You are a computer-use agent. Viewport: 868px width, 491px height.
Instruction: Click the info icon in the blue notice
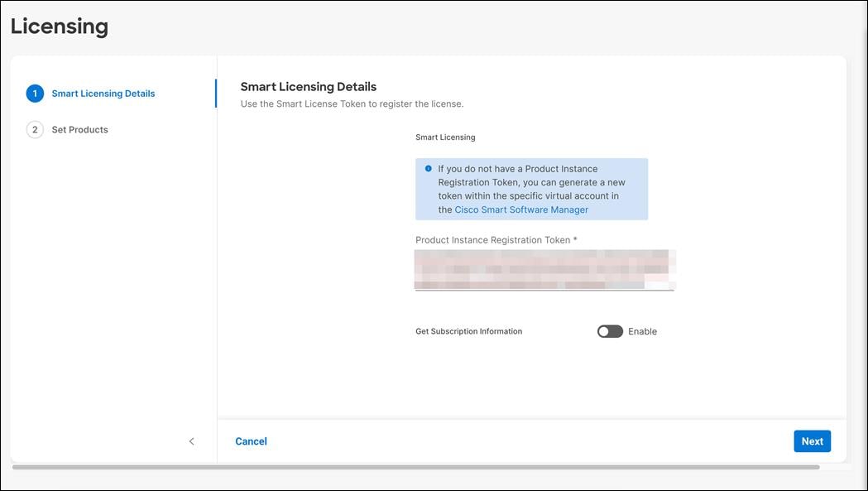pyautogui.click(x=427, y=168)
